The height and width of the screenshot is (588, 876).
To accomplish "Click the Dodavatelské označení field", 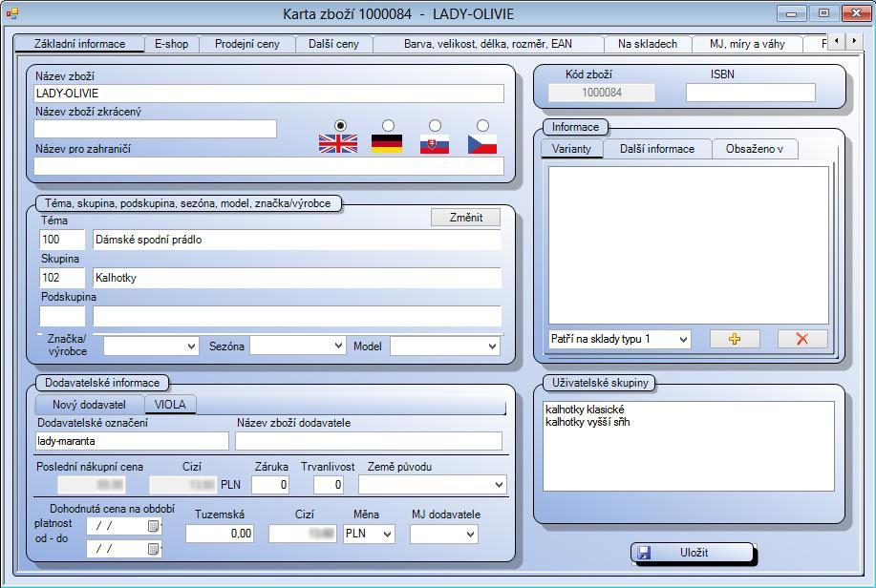I will [x=132, y=441].
